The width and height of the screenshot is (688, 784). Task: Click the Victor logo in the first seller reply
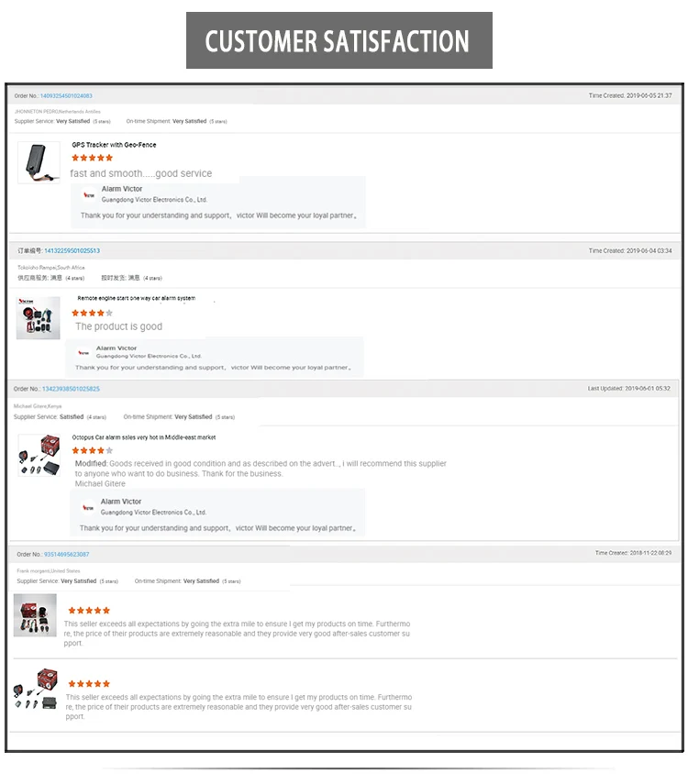[89, 195]
